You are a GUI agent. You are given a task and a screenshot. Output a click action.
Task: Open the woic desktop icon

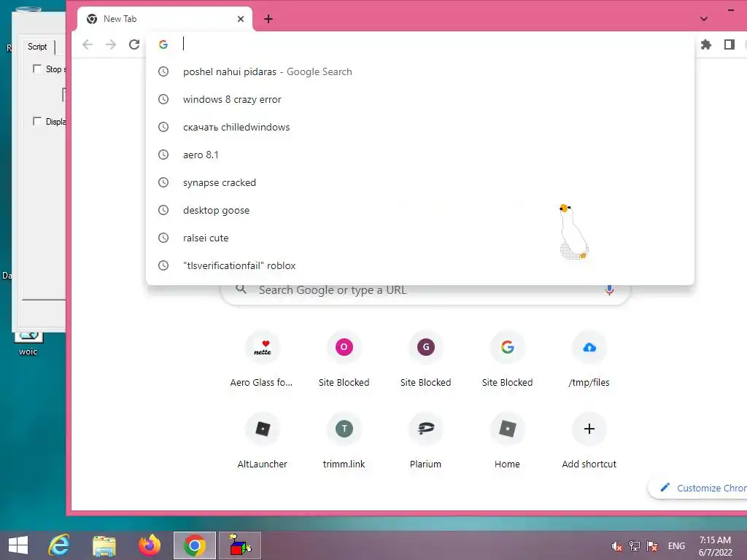[x=28, y=344]
